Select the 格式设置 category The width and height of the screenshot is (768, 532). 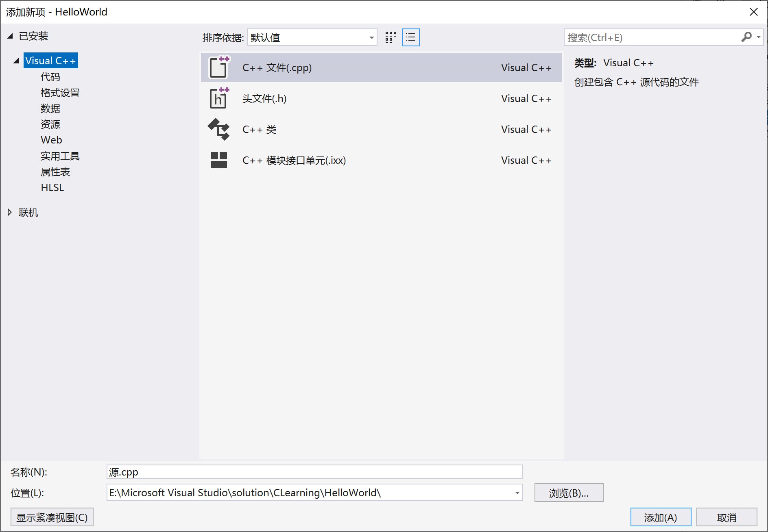point(60,93)
